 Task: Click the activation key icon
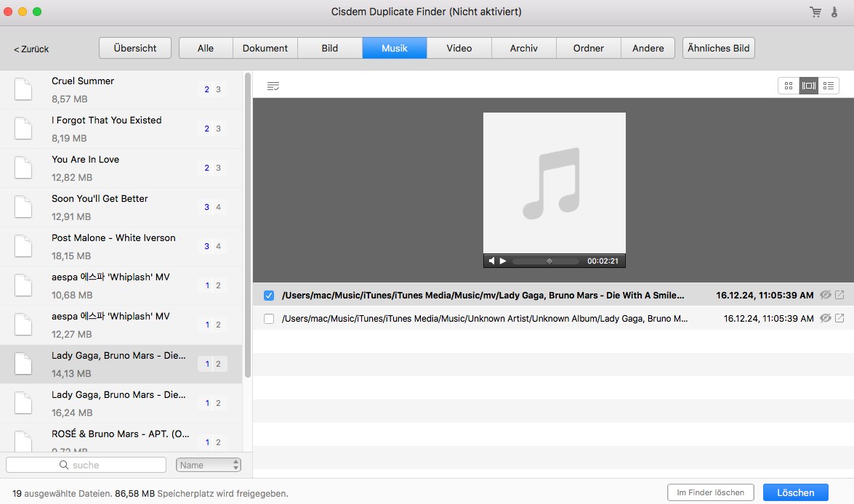tap(834, 12)
